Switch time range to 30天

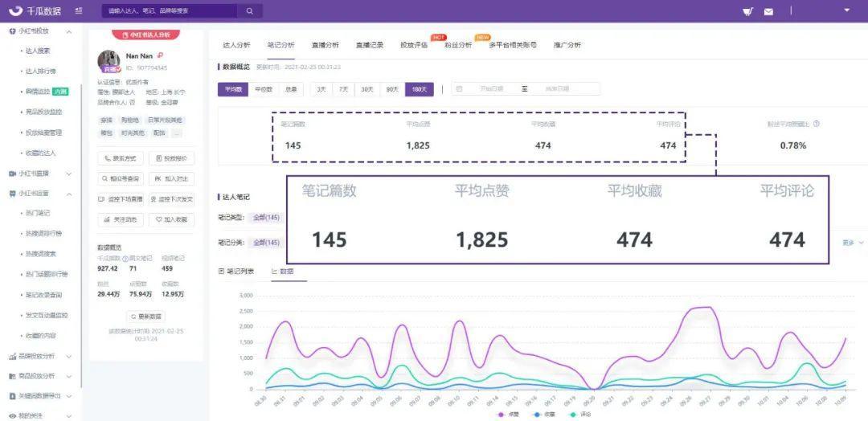[367, 89]
